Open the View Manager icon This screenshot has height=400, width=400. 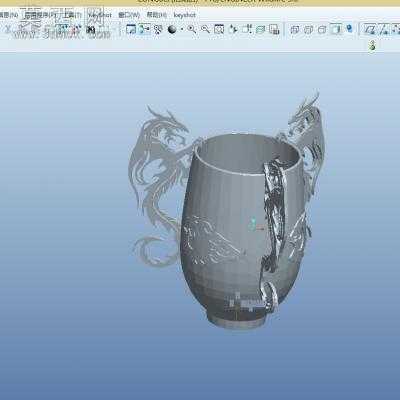pos(274,29)
